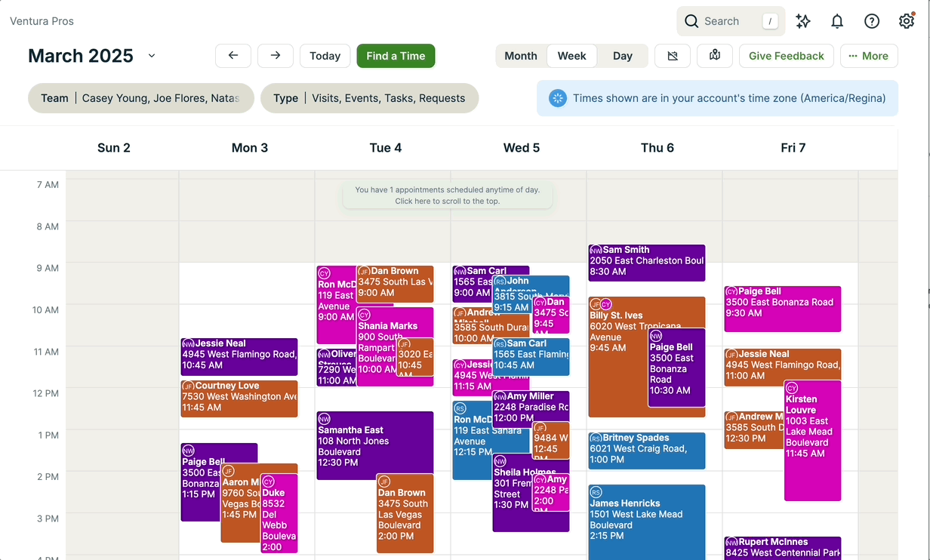This screenshot has width=930, height=560.
Task: Click the Find a Time button
Action: (396, 56)
